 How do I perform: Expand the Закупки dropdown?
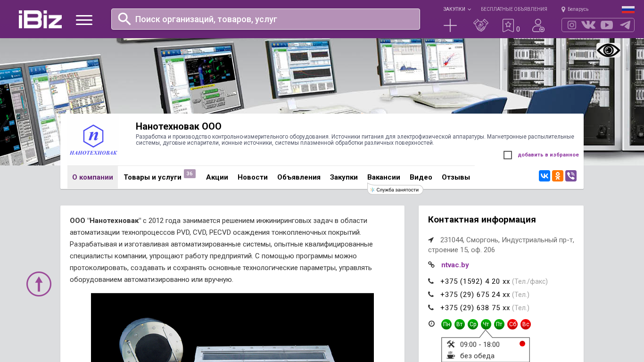457,9
